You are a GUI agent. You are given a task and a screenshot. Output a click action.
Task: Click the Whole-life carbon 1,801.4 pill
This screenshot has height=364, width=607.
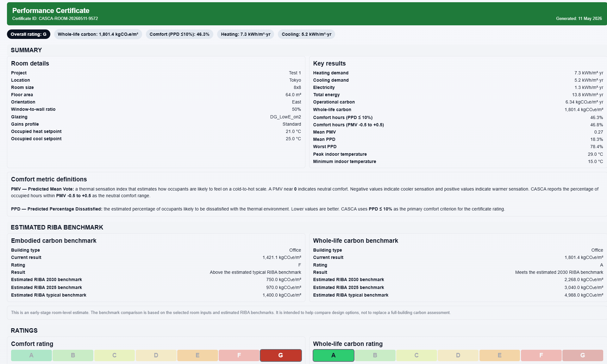pos(98,34)
